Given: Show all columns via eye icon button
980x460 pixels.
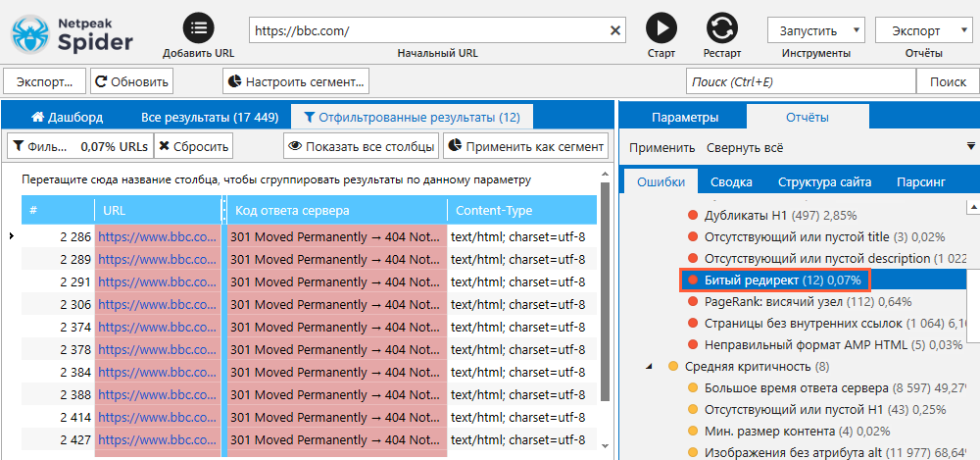Looking at the screenshot, I should point(361,146).
